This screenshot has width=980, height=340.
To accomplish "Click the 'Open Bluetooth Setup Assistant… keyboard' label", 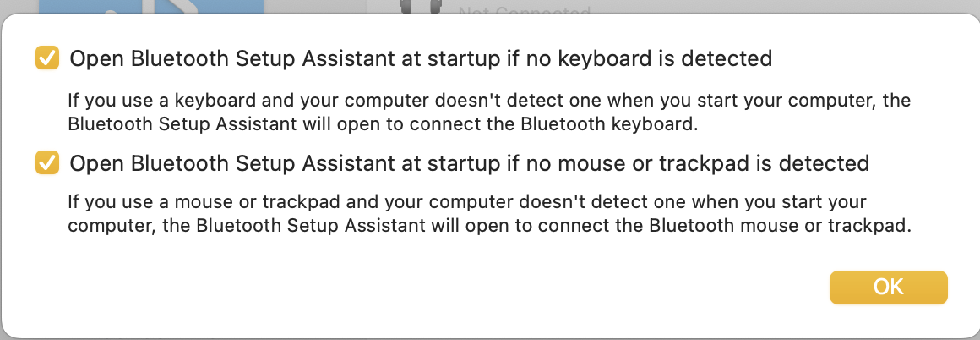I will point(421,59).
